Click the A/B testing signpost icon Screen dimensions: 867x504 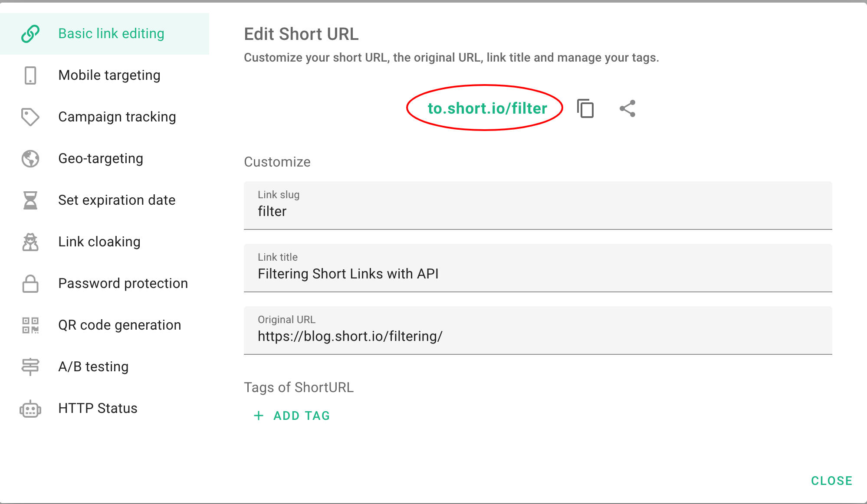click(30, 367)
